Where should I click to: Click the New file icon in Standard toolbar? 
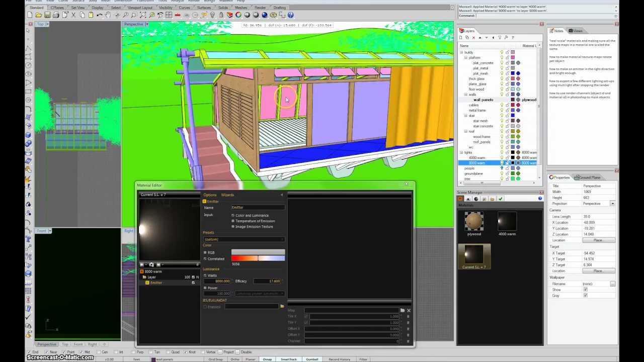point(30,15)
